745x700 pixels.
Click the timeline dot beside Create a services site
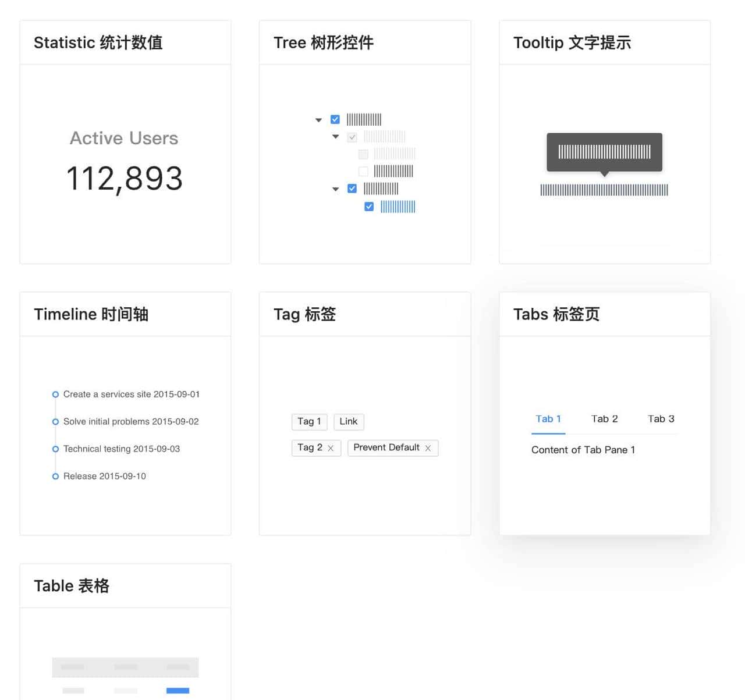pos(56,394)
